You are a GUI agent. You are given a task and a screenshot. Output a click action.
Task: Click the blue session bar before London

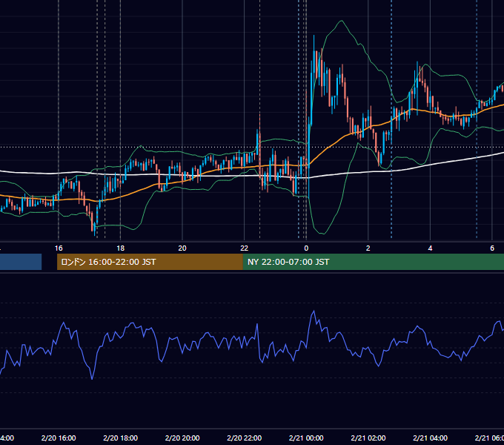(21, 262)
